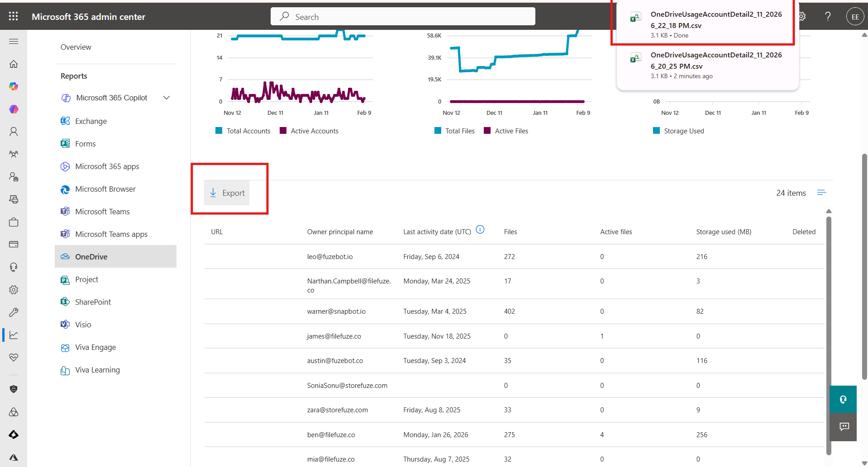This screenshot has height=467, width=868.
Task: Collapse navigation with the hamburger icon
Action: (13, 41)
